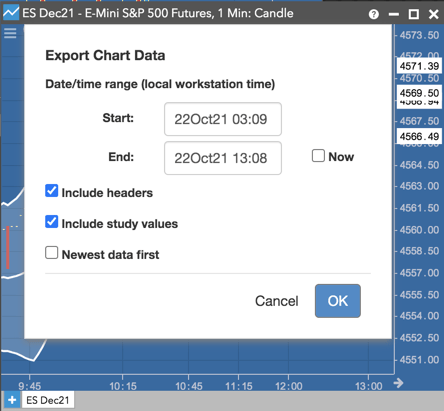The width and height of the screenshot is (444, 411).
Task: Click the Start date/time field
Action: click(223, 119)
